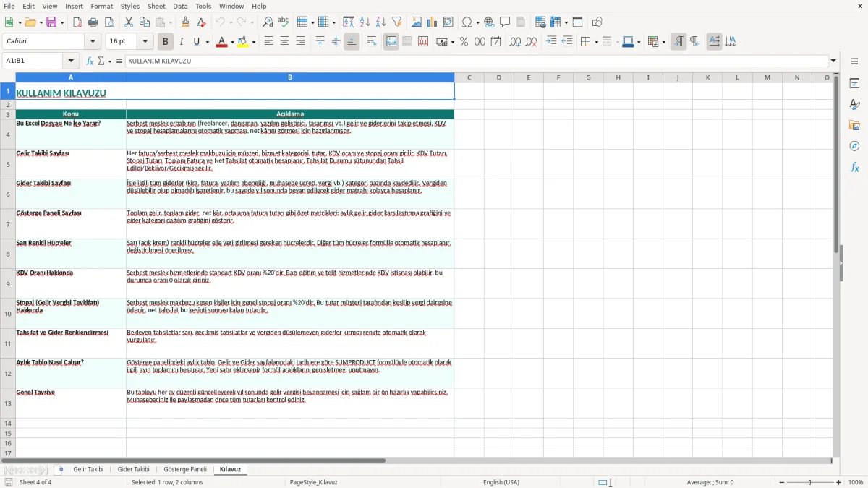This screenshot has height=488, width=868.
Task: Click the AutoFilter funnel icon
Action: (x=397, y=22)
